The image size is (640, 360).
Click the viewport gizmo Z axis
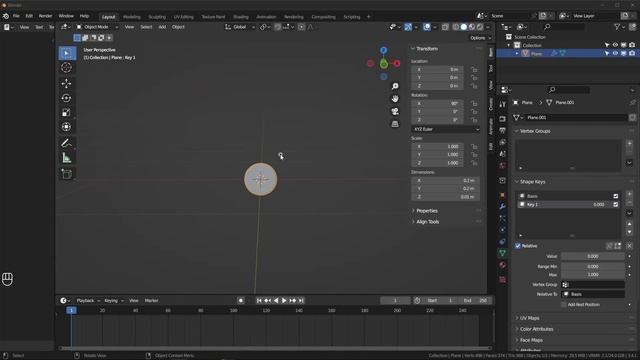point(383,50)
